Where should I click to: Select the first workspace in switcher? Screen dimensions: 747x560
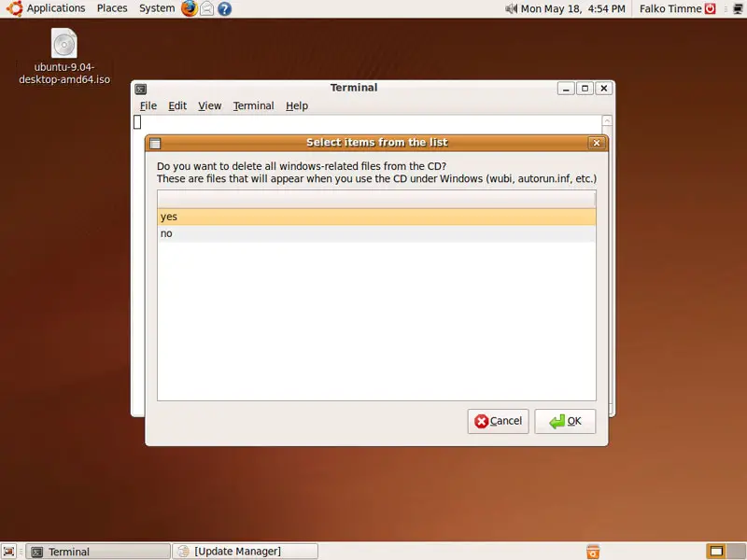716,552
